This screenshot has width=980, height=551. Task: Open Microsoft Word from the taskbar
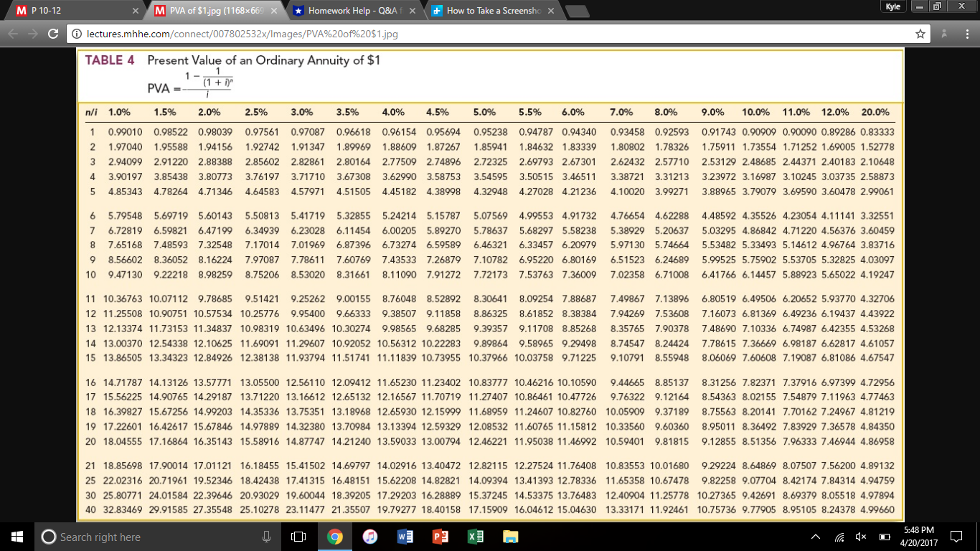pos(405,537)
